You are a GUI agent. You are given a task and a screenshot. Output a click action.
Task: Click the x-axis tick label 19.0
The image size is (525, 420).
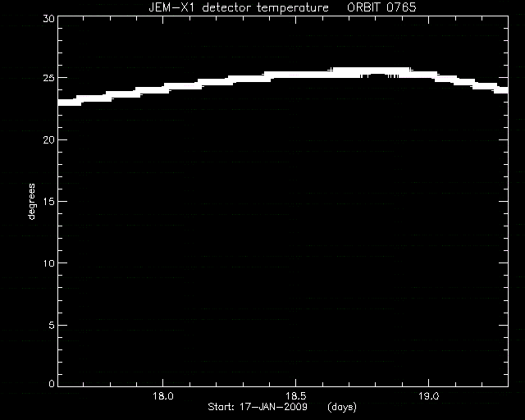[429, 396]
